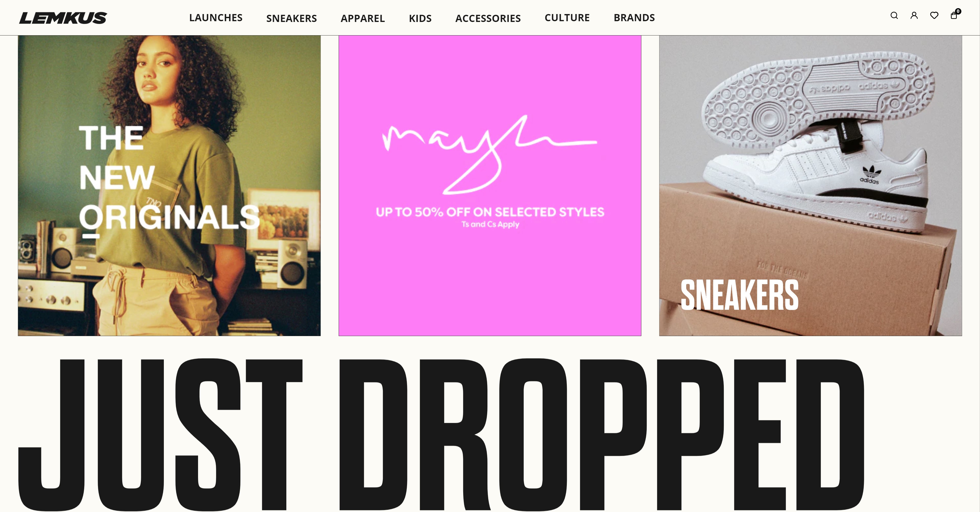Go home via the LEMKUS logo
The width and height of the screenshot is (980, 512).
(63, 18)
